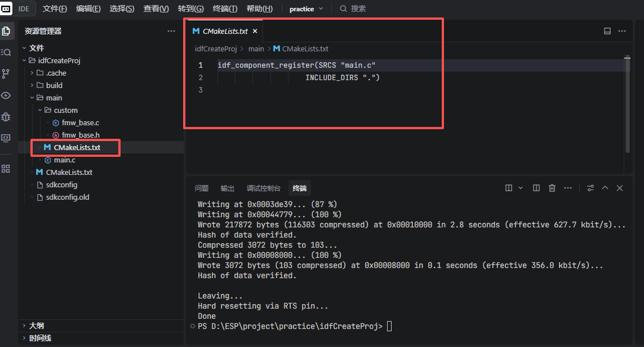This screenshot has height=347, width=644.
Task: Open the Debug bug icon in activity bar
Action: pos(6,117)
